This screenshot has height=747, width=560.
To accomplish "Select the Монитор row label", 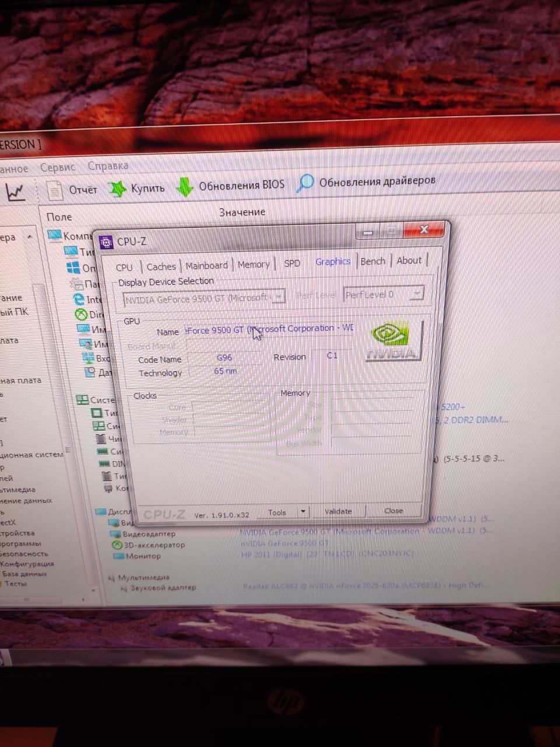I will 143,556.
